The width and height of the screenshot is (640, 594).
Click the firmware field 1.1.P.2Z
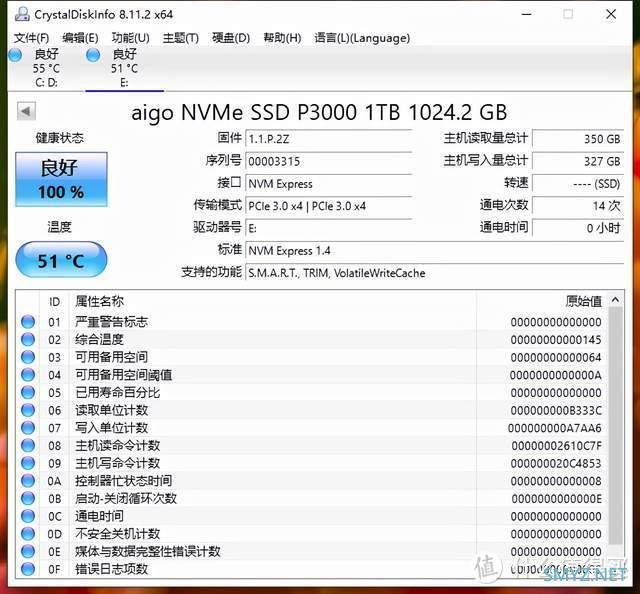click(329, 139)
